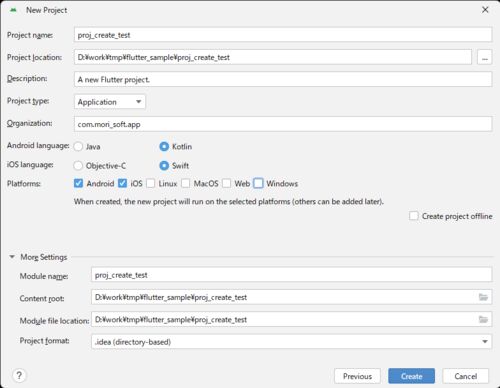Click the 'New Project' title text
The image size is (500, 388).
pyautogui.click(x=47, y=10)
